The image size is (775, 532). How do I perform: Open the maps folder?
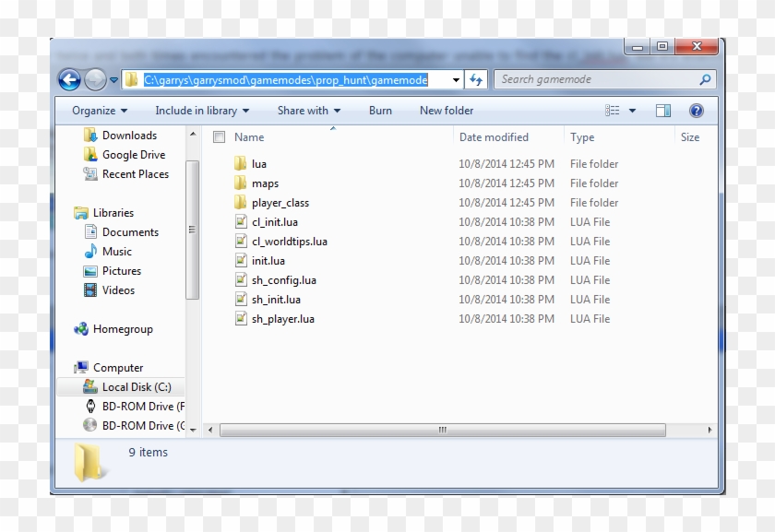click(x=265, y=183)
